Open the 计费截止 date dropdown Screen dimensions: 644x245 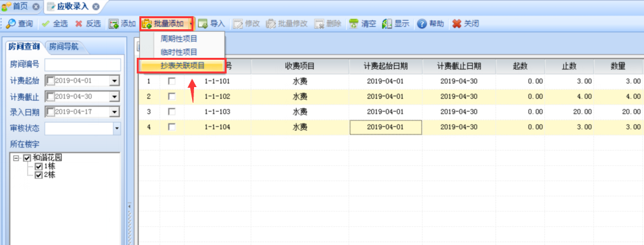(x=114, y=97)
